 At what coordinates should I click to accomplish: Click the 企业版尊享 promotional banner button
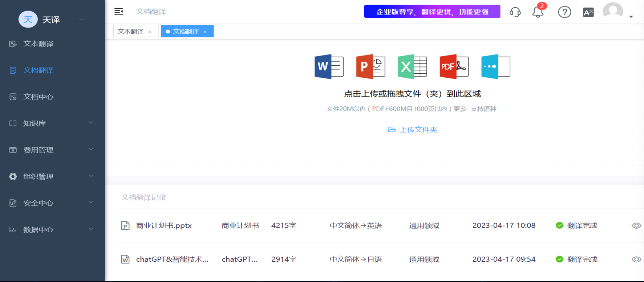pos(432,12)
